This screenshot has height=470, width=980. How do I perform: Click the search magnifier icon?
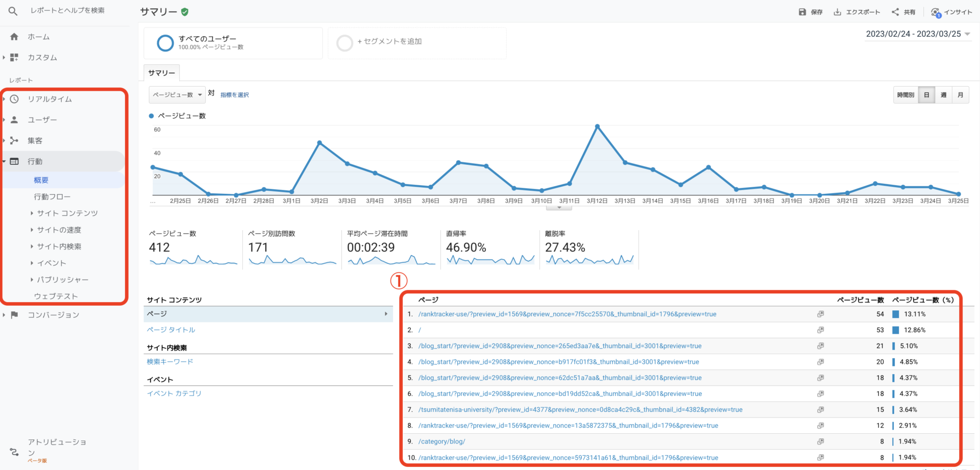click(13, 11)
